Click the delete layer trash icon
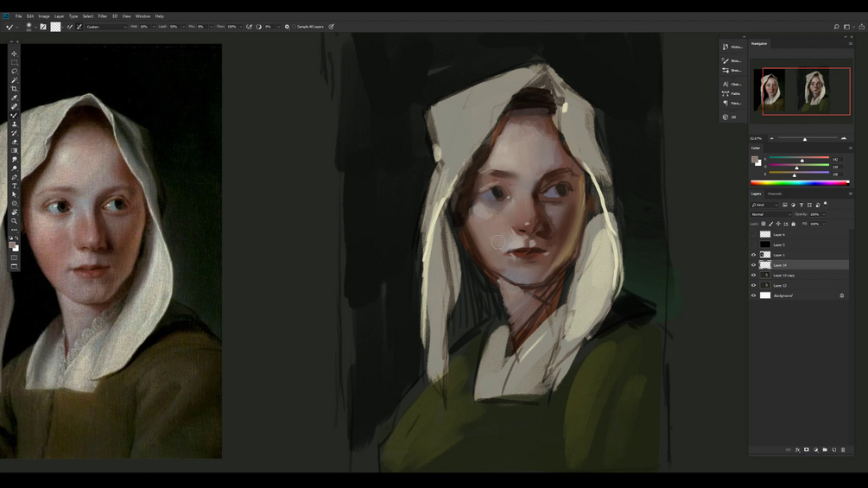This screenshot has height=488, width=868. pyautogui.click(x=843, y=450)
